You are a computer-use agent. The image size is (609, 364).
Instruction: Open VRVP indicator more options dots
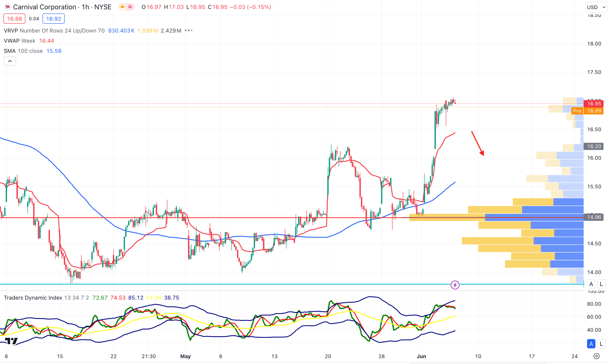coord(189,30)
